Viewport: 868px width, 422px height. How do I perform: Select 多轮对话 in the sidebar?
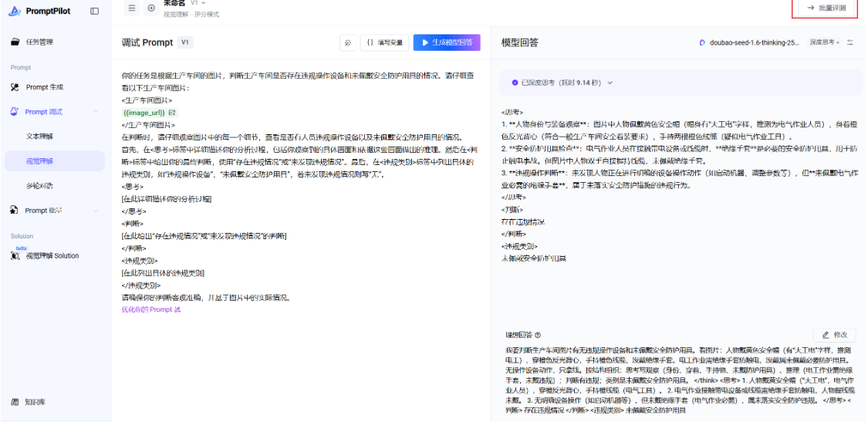pos(39,186)
